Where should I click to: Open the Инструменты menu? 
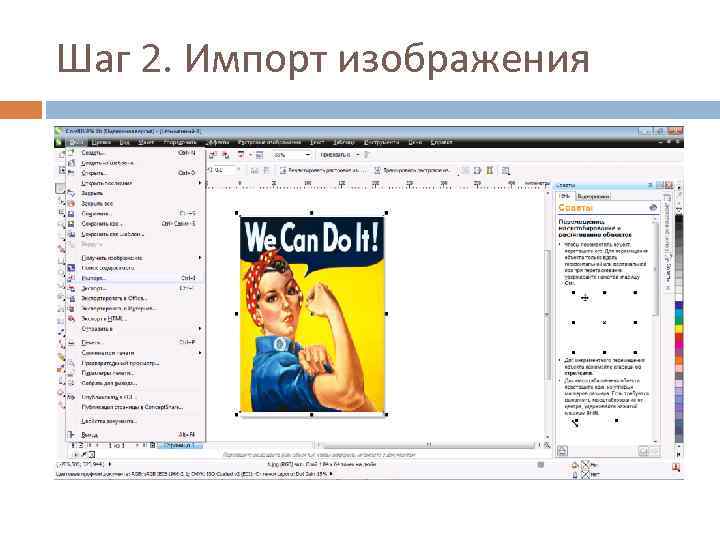(x=381, y=143)
